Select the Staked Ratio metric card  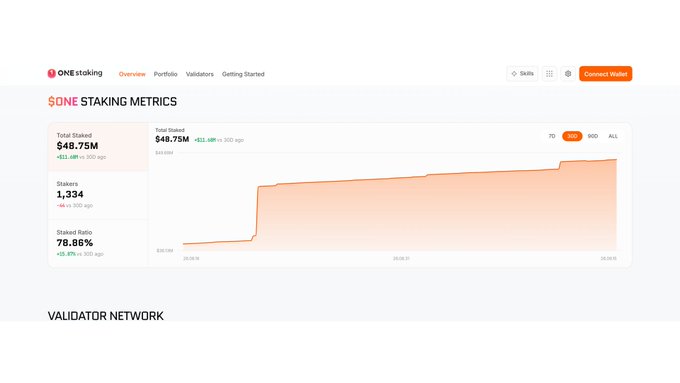tap(98, 243)
